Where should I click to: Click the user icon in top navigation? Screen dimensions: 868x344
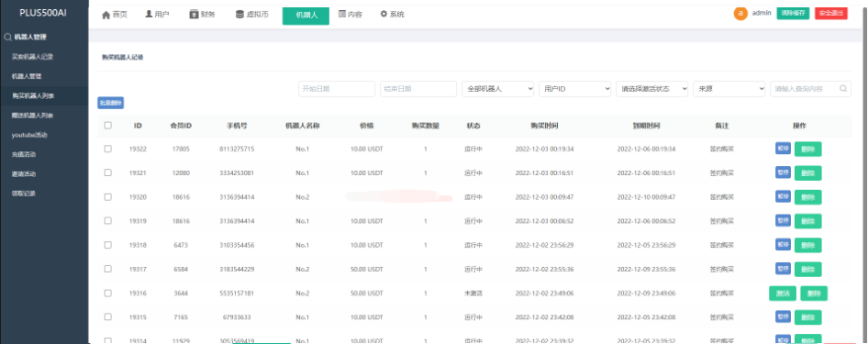[x=149, y=14]
